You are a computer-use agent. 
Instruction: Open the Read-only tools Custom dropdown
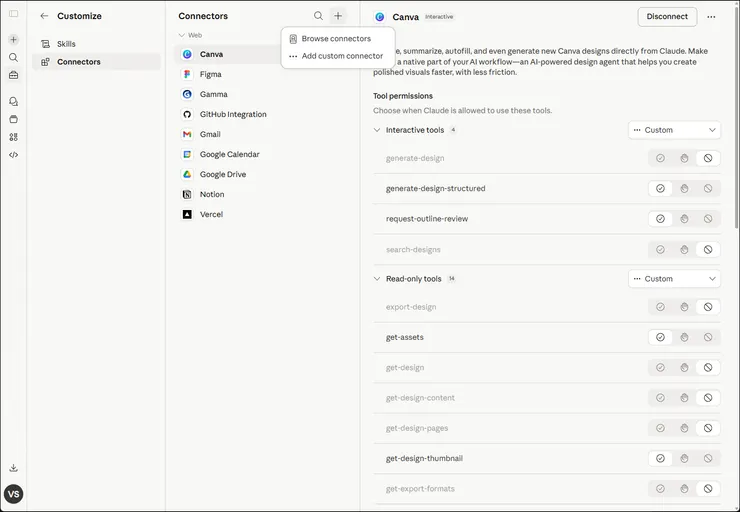pos(674,279)
